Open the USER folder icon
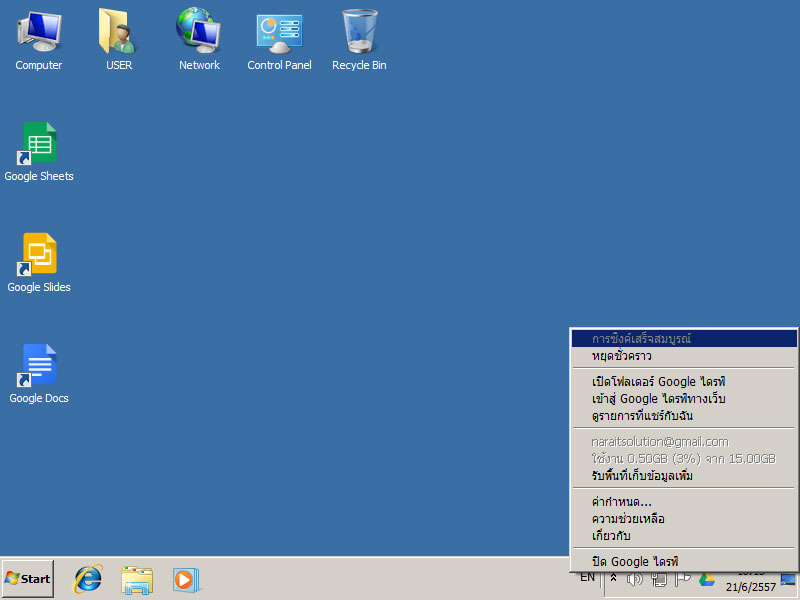The width and height of the screenshot is (800, 600). (119, 41)
